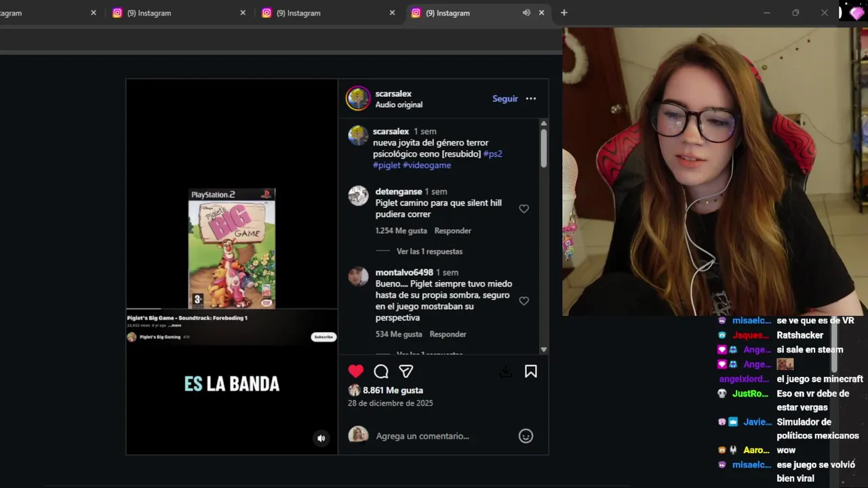Close the third Instagram tab

392,13
